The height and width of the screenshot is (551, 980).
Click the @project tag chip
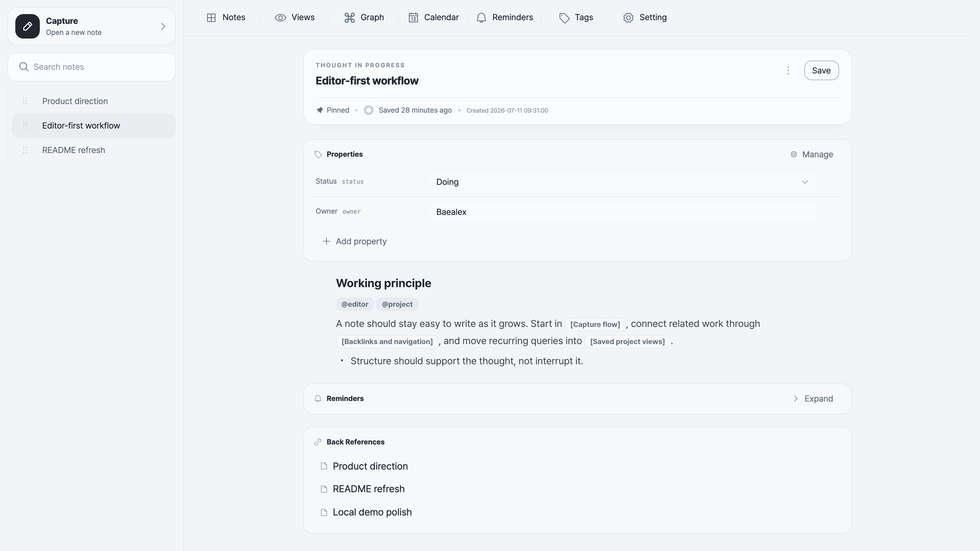[397, 304]
